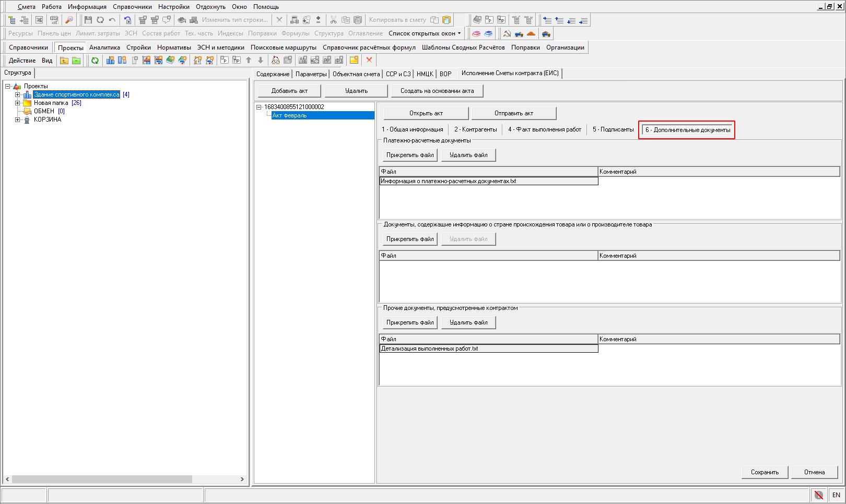The height and width of the screenshot is (504, 846).
Task: Click the 'Отмена' button
Action: click(x=814, y=472)
